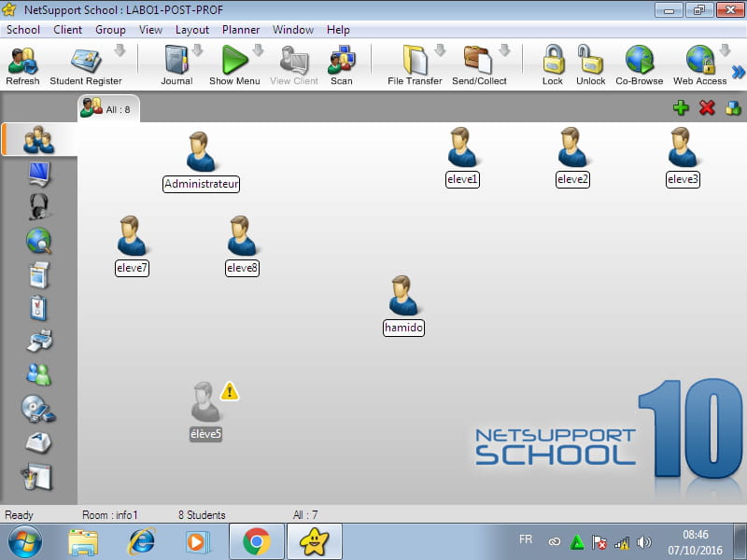The width and height of the screenshot is (747, 560).
Task: Expand the Show Menu dropdown arrow
Action: pyautogui.click(x=259, y=50)
